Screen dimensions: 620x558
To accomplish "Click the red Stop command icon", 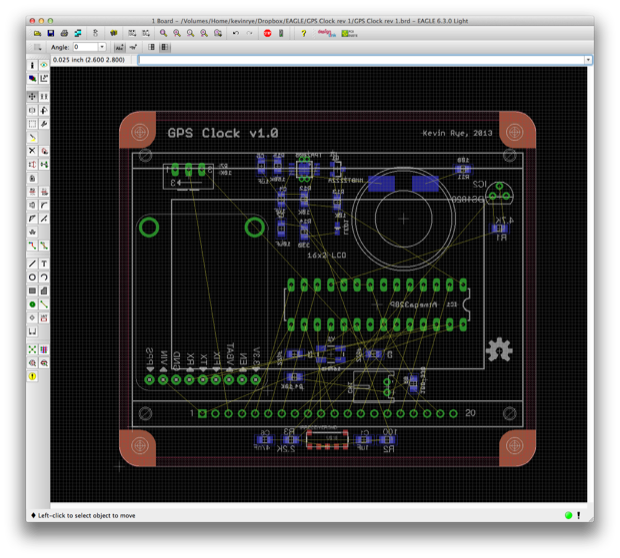I will 268,34.
